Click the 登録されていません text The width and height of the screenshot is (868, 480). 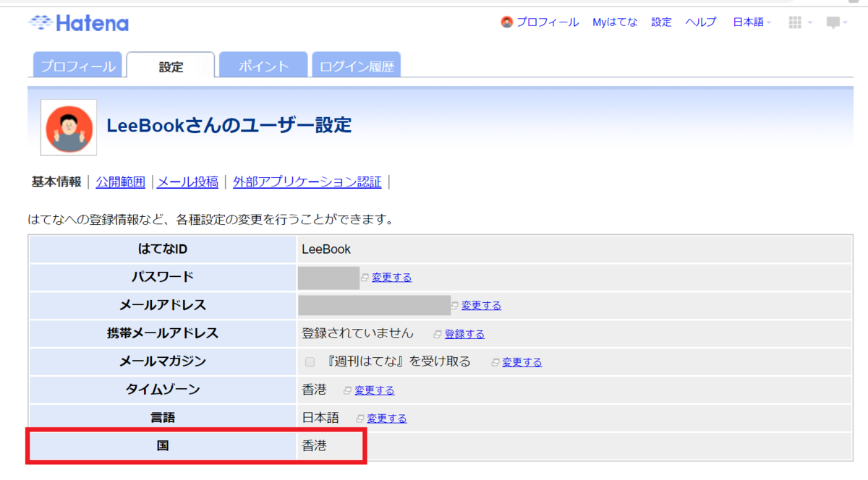pos(358,333)
